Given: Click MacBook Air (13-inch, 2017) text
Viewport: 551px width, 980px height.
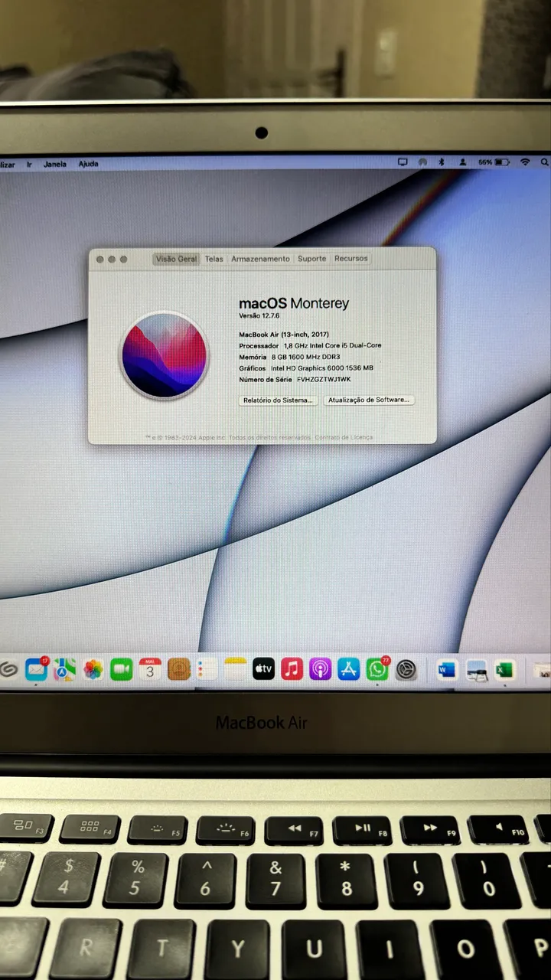Looking at the screenshot, I should (x=283, y=335).
